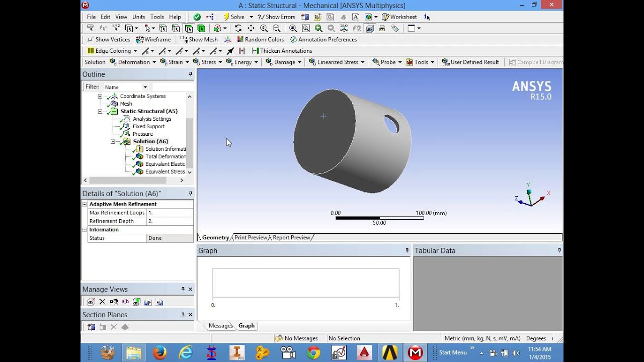Switch to Report Preview tab
Screen dimensions: 644x362
click(292, 237)
